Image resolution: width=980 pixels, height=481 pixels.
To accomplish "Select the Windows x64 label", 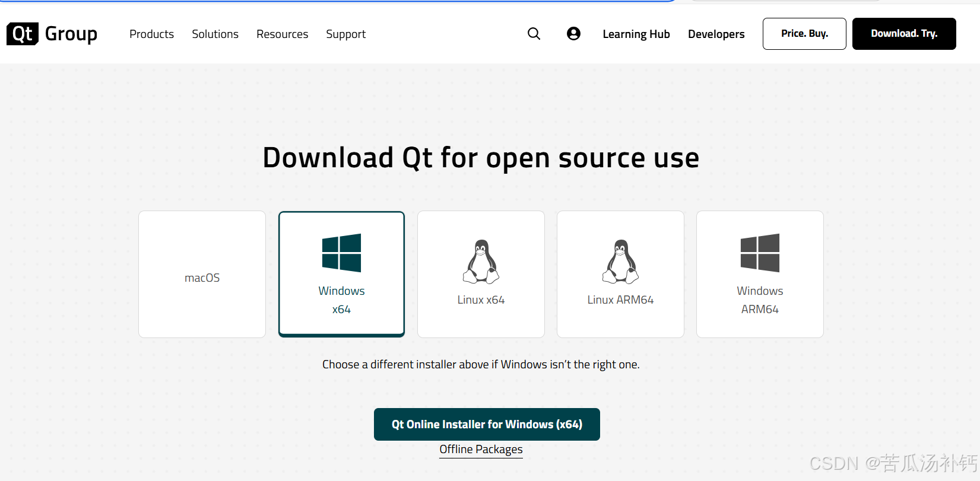I will point(341,300).
